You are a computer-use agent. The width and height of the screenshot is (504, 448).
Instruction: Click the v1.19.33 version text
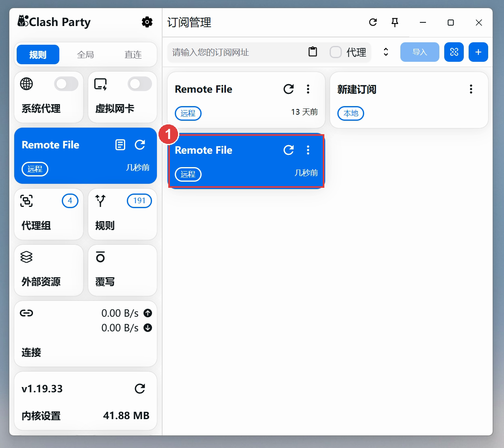pos(42,389)
